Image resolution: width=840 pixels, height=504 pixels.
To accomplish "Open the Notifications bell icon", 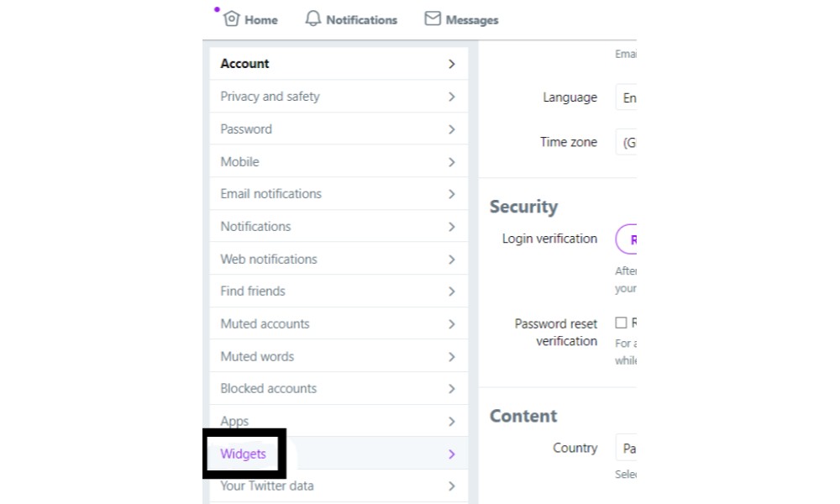I will click(312, 18).
